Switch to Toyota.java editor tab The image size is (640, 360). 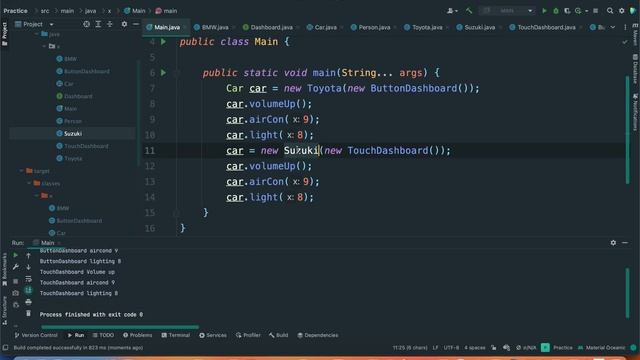click(x=423, y=27)
